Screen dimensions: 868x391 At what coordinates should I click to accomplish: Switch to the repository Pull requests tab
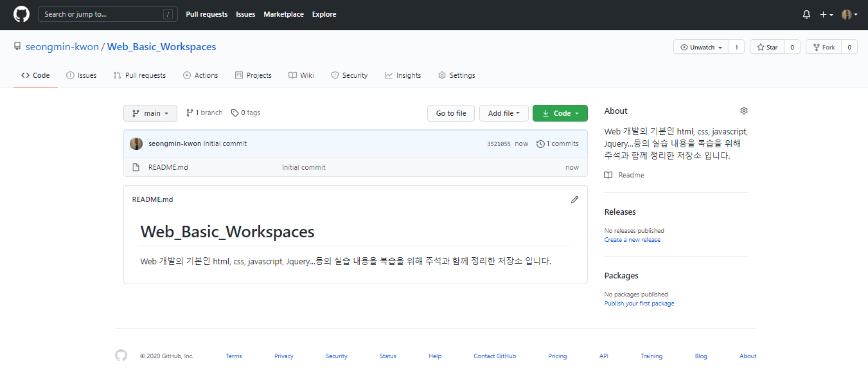(x=139, y=75)
